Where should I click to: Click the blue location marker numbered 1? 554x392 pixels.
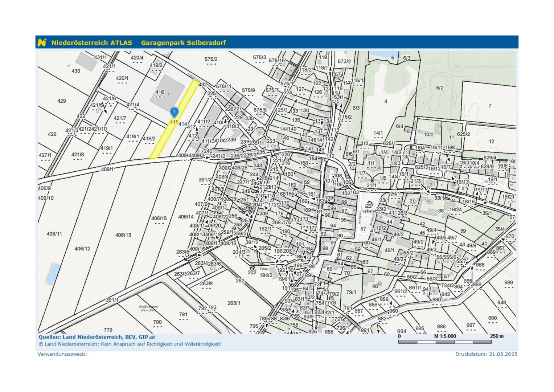click(174, 112)
